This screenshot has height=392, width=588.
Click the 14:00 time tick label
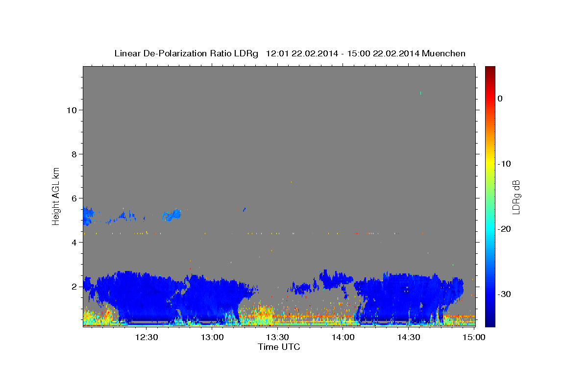[343, 337]
